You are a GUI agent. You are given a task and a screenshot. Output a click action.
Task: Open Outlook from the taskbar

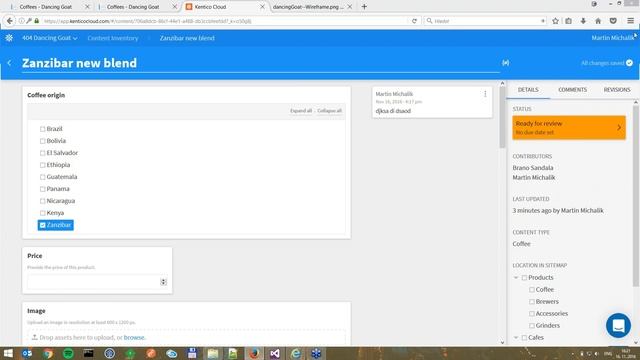click(x=27, y=353)
